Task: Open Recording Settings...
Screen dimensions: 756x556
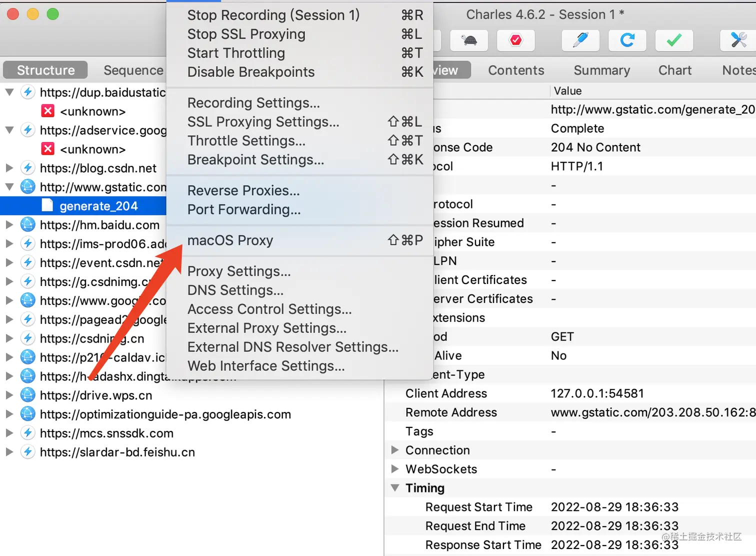Action: click(x=300, y=102)
